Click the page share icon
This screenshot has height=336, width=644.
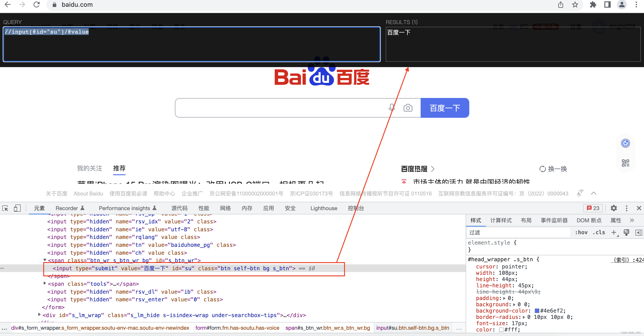pos(560,5)
